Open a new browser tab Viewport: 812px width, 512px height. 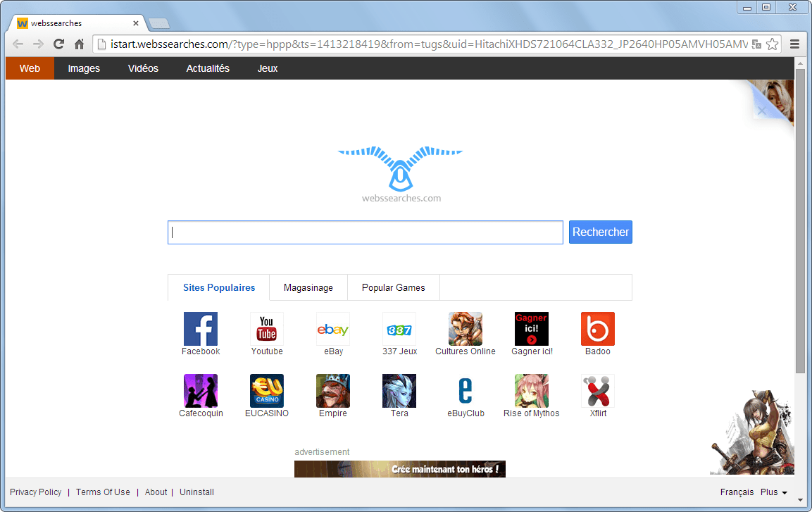(x=158, y=23)
